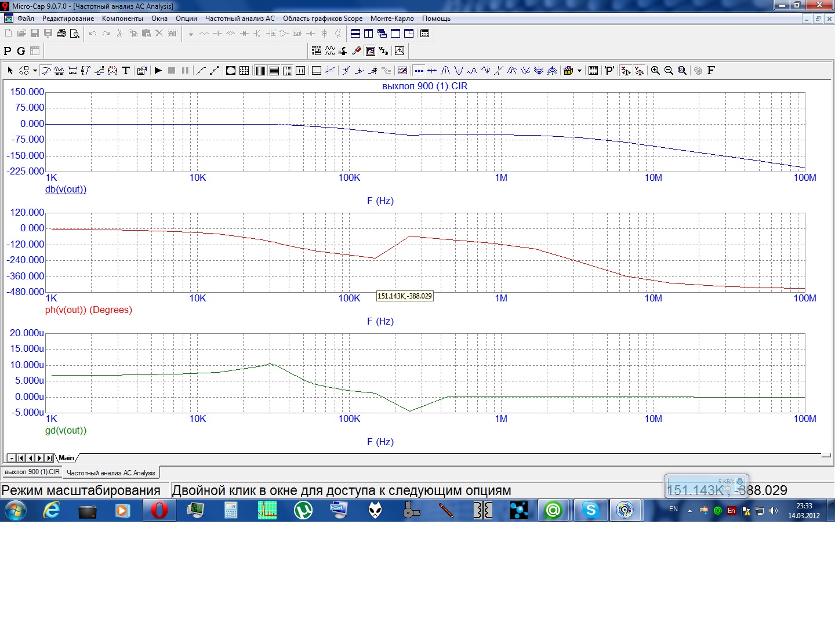This screenshot has height=644, width=835.
Task: Expand the dropdown arrow next to the toolbox icon
Action: click(x=579, y=71)
